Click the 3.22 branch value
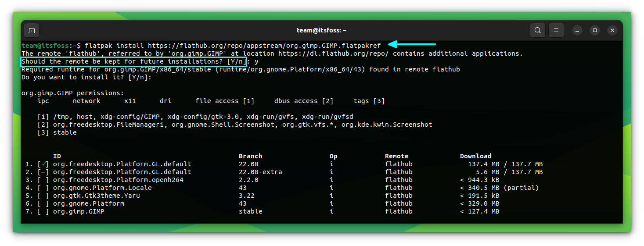Viewport: 644px width, 246px height. [x=247, y=196]
